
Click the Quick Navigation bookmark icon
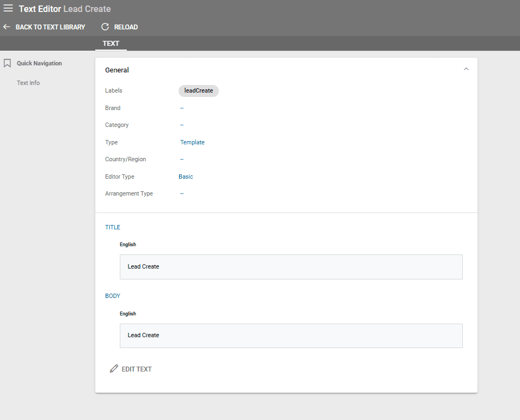[7, 63]
